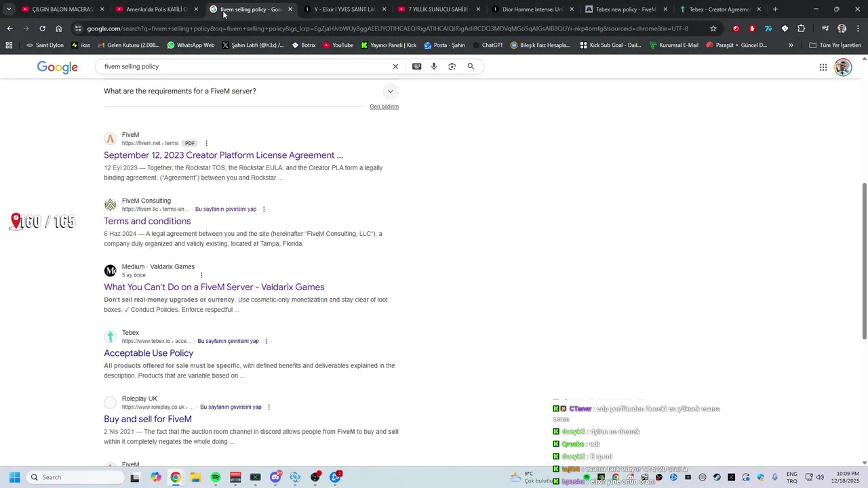Reload the current page
Screen dimensions: 868x488
42,28
